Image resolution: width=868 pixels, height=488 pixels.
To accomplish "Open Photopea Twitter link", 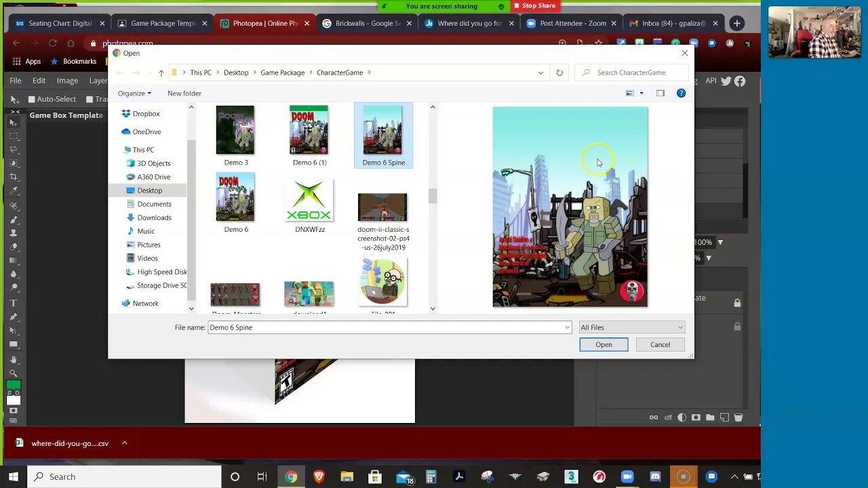I will (x=726, y=81).
